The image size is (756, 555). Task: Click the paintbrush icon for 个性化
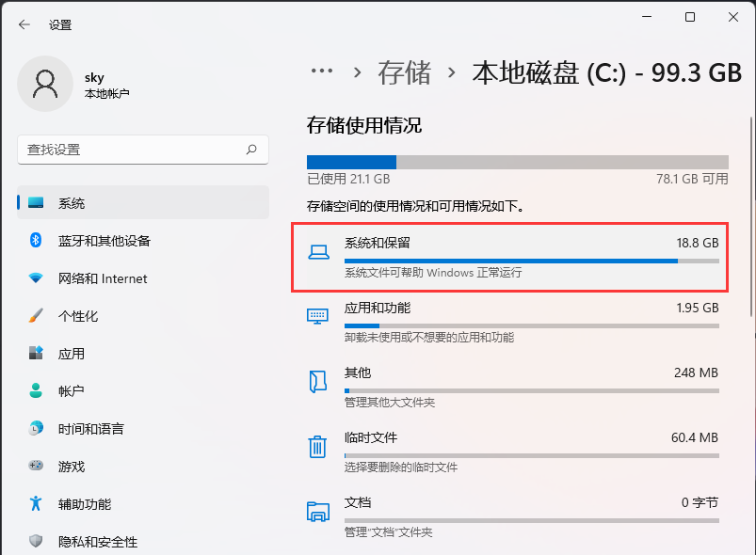35,316
